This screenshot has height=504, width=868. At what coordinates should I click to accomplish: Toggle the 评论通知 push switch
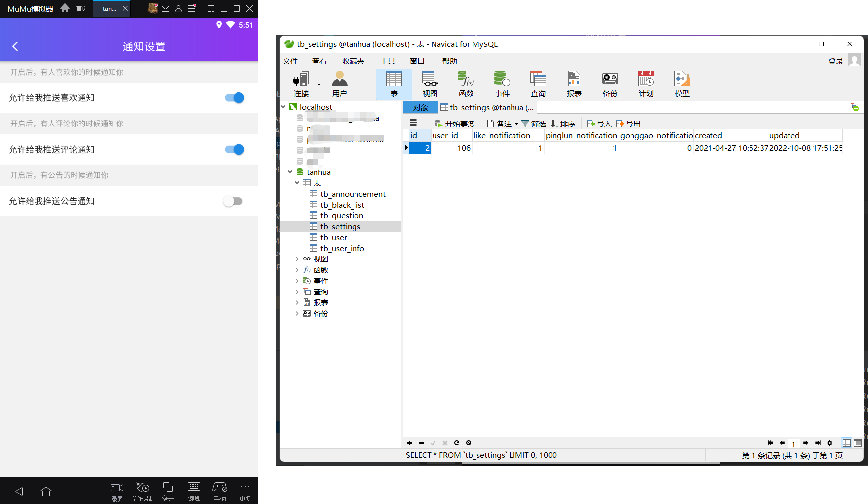click(x=235, y=149)
